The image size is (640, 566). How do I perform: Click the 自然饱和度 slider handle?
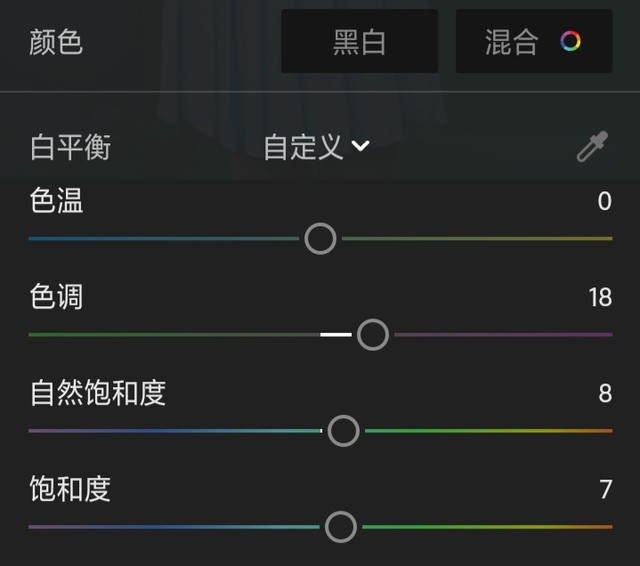coord(344,431)
